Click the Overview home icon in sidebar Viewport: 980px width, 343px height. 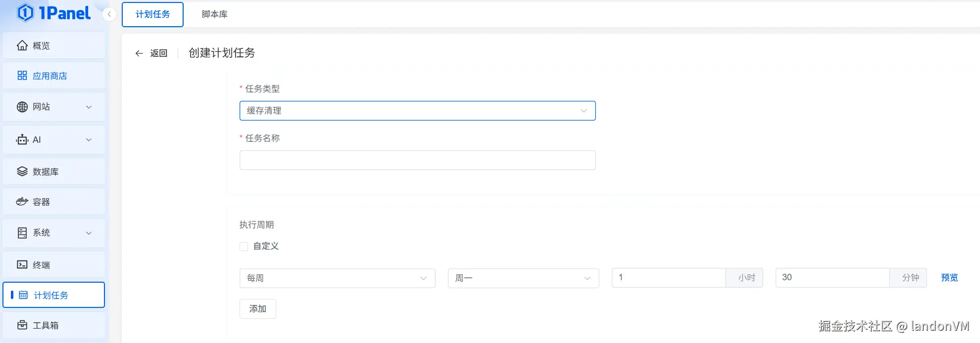(22, 45)
